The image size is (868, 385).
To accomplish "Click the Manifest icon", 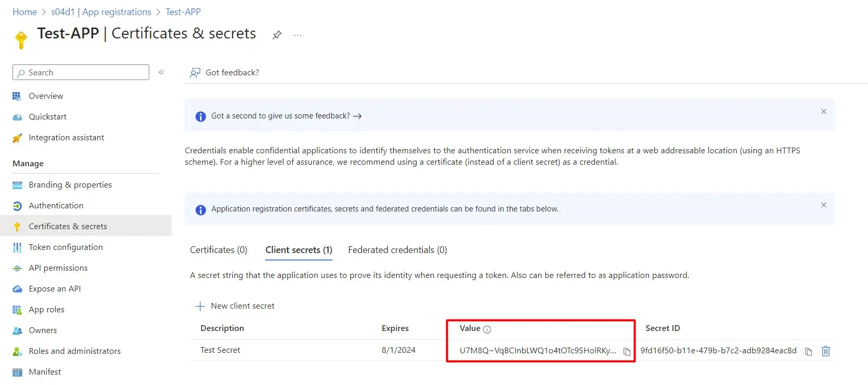I will point(17,372).
